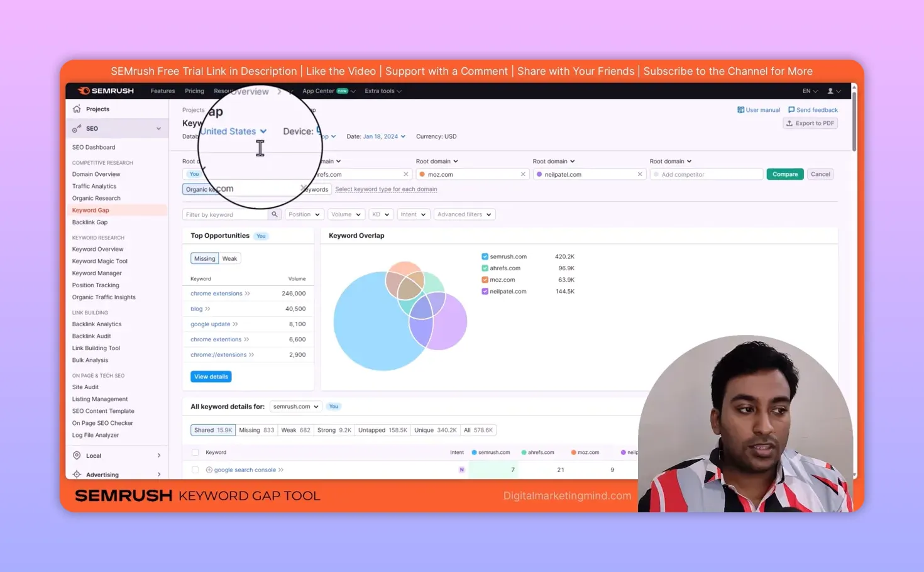Toggle neilpatel.com checkbox in Keyword Overlap

pyautogui.click(x=485, y=292)
